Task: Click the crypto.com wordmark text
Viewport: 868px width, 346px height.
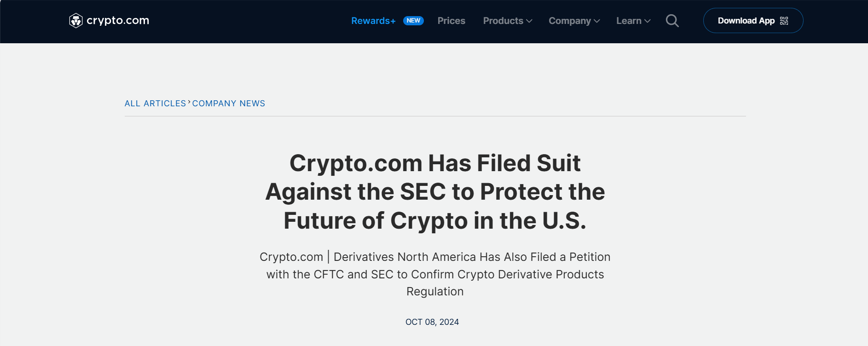Action: tap(118, 21)
